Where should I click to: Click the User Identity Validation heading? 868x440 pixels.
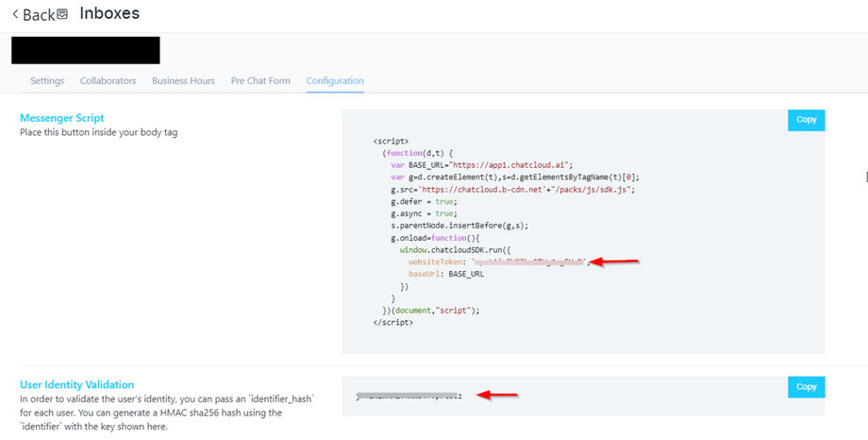(77, 385)
